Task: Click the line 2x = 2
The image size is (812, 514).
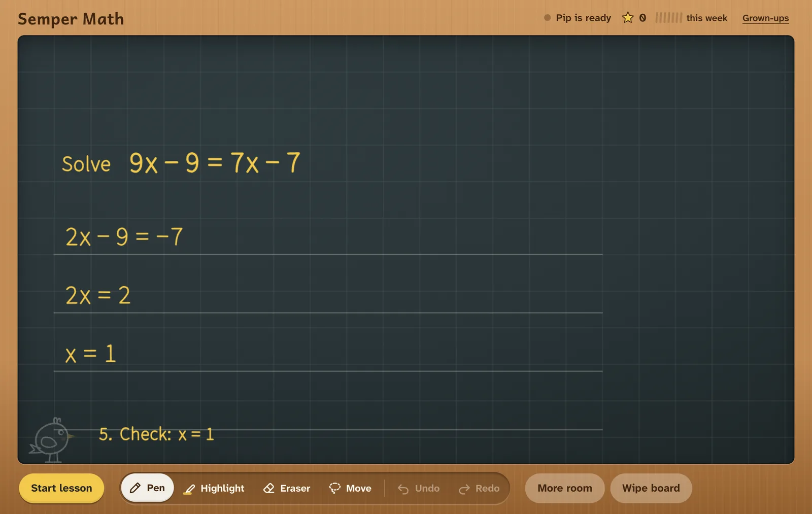Action: (98, 295)
